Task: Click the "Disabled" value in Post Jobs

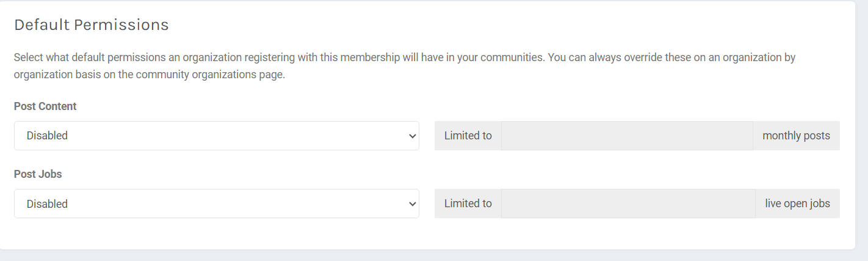Action: (x=47, y=204)
